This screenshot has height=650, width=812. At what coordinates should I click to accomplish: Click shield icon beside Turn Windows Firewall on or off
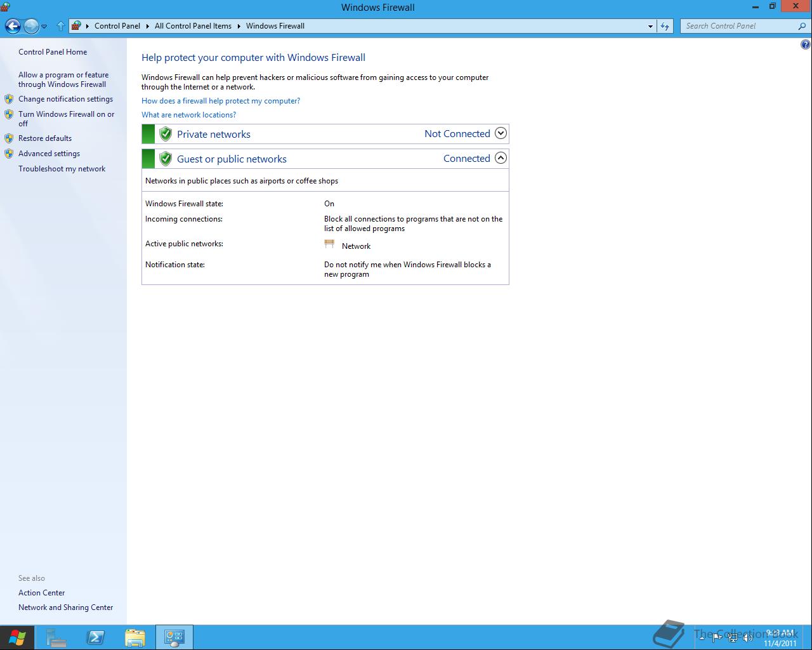[9, 114]
